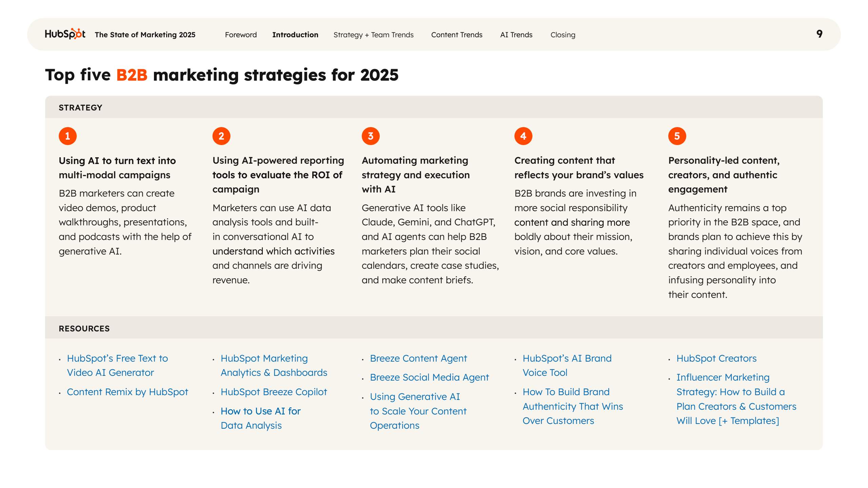Click The State of Marketing 2025 header text

[x=145, y=34]
